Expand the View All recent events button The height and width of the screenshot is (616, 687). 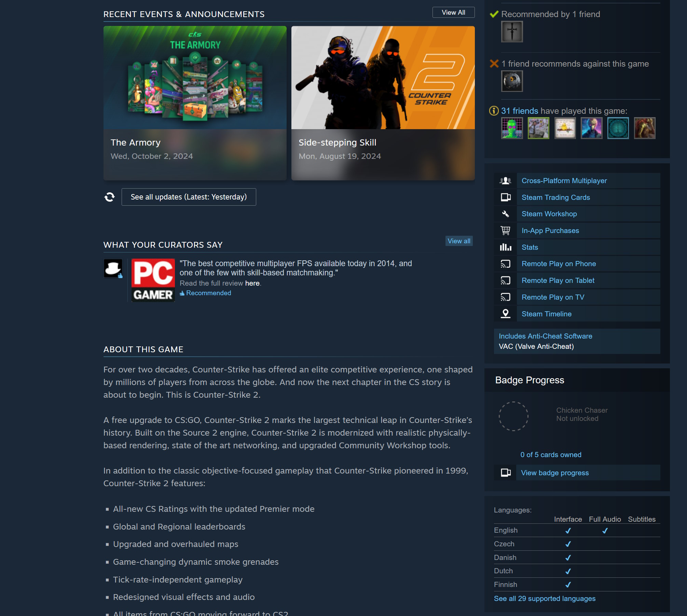tap(452, 13)
